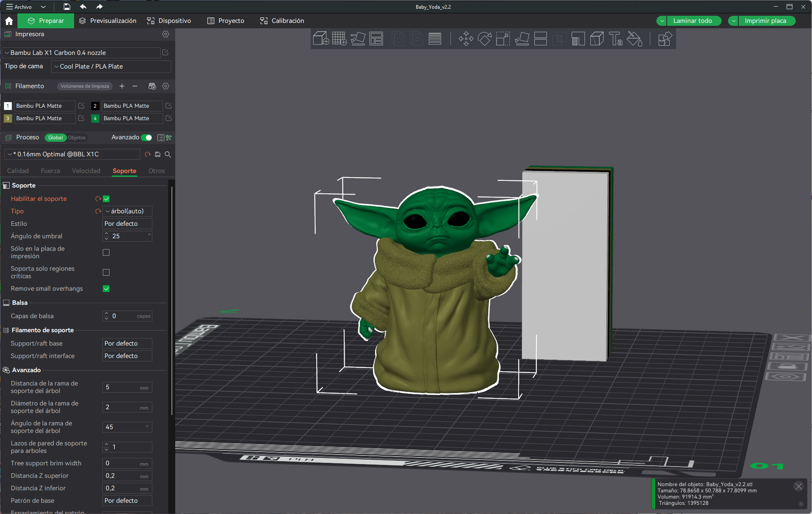Viewport: 812px width, 514px height.
Task: Open Support/raft interface filament dropdown
Action: (127, 356)
